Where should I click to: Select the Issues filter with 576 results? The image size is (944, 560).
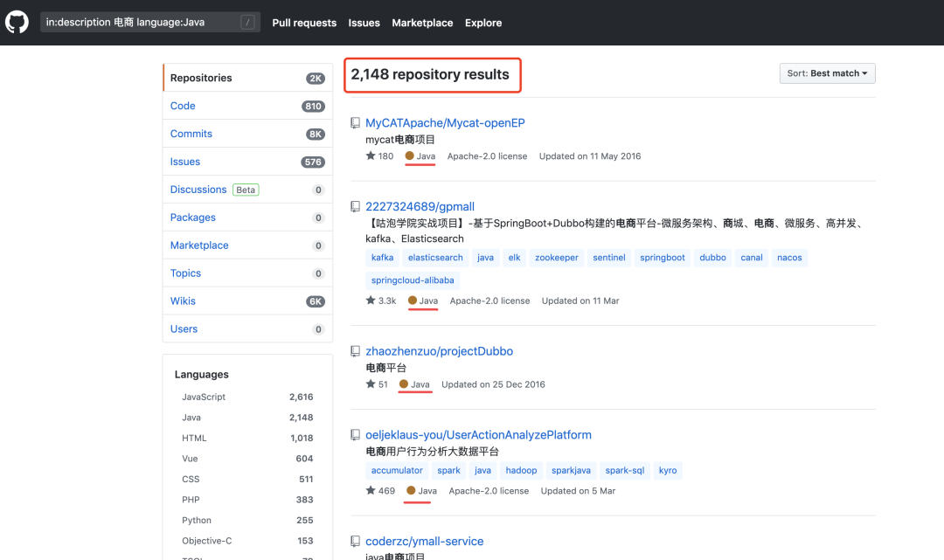[247, 162]
